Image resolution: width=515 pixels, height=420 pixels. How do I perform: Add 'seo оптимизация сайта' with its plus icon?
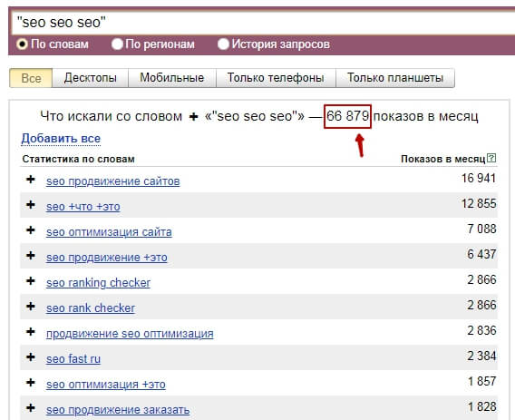pos(31,230)
